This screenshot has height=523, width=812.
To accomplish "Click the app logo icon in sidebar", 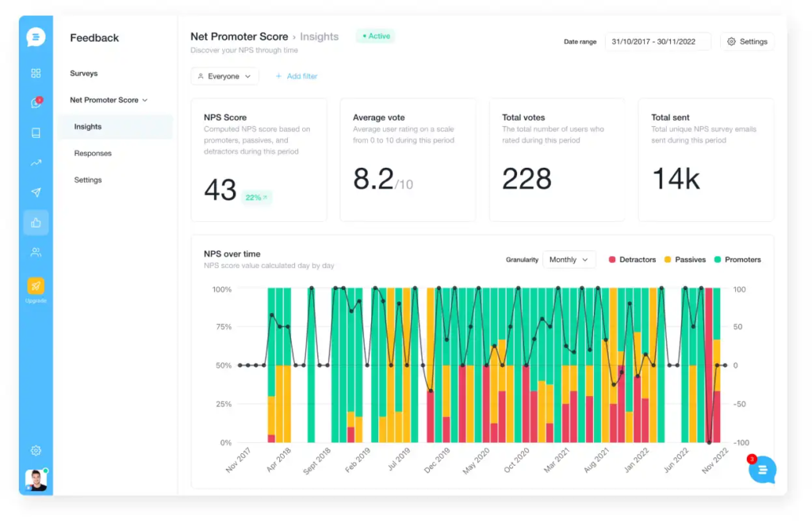I will [x=36, y=37].
